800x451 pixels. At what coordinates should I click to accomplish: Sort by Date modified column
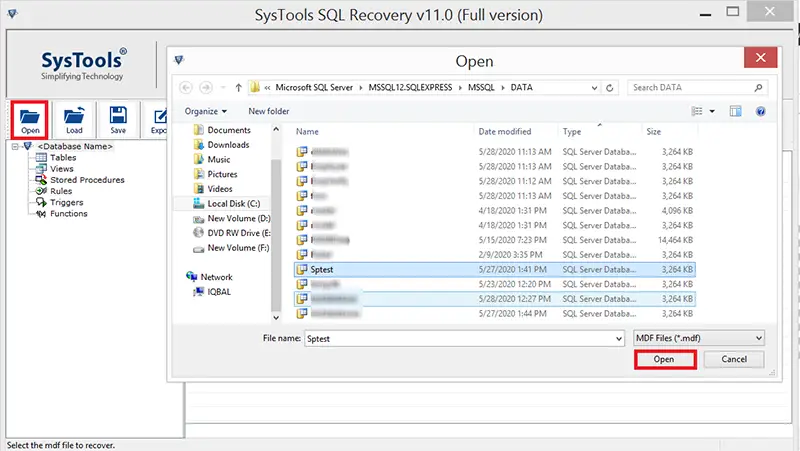[x=505, y=132]
